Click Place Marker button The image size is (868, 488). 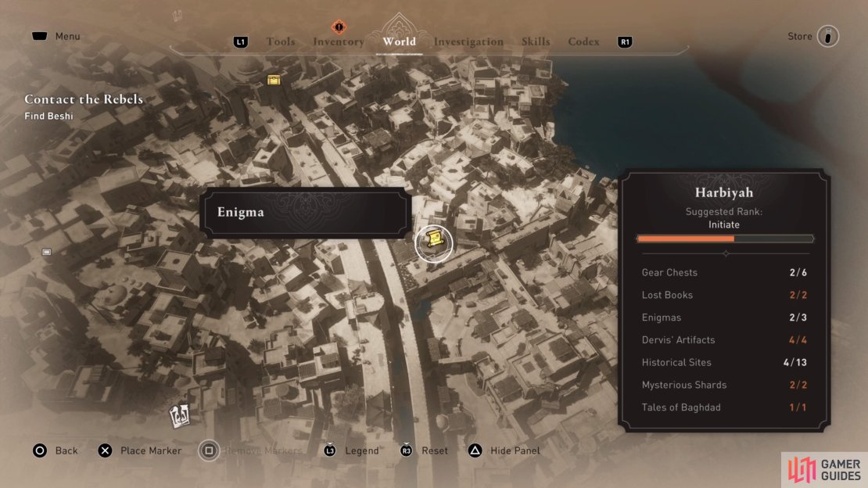tap(139, 450)
